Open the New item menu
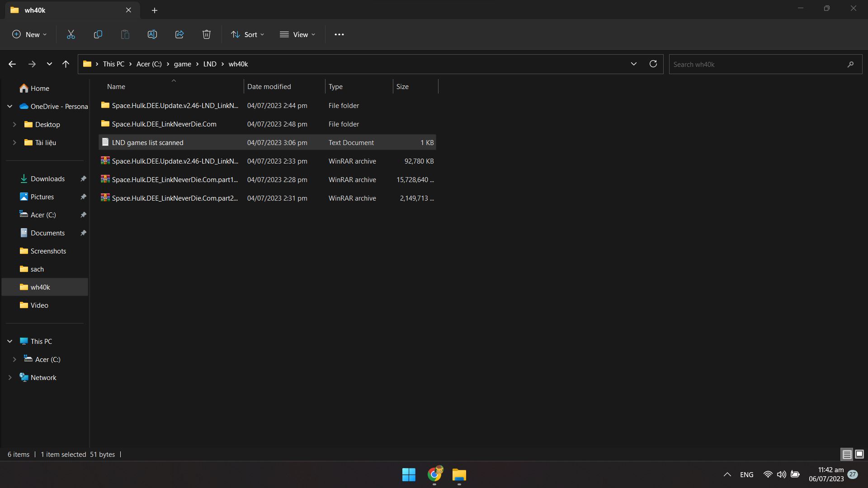Viewport: 868px width, 488px height. (29, 34)
